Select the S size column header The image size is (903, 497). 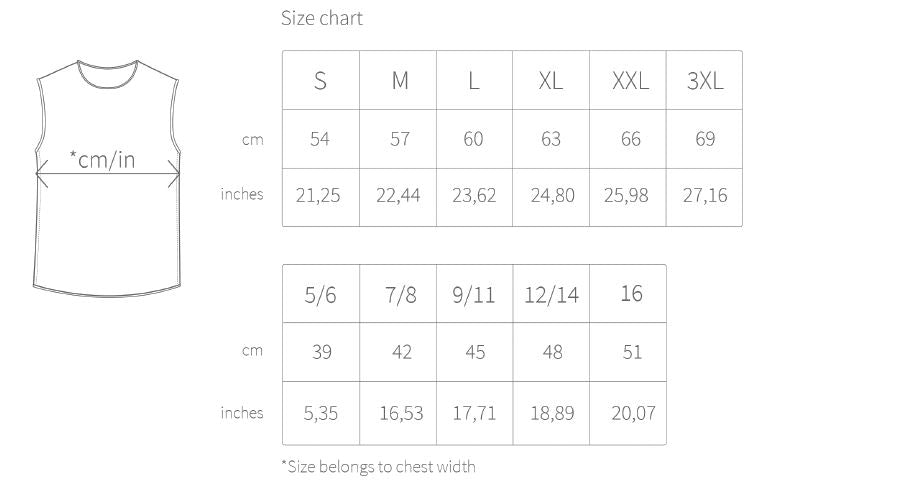[320, 81]
